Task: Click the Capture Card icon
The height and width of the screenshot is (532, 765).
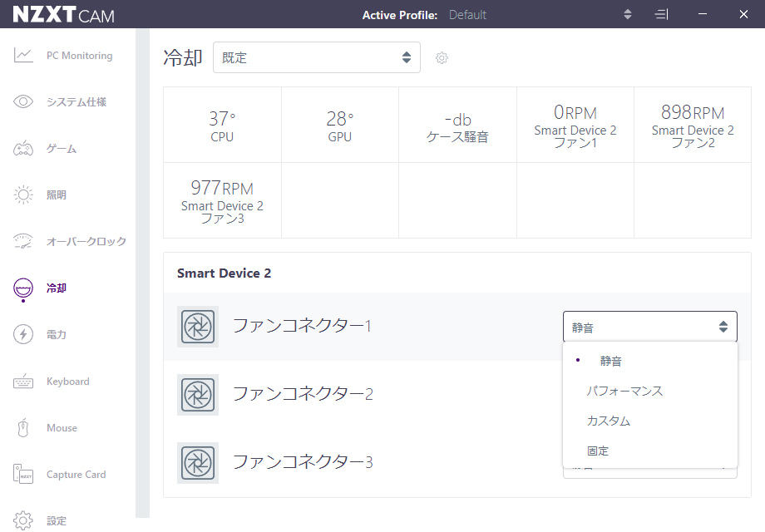Action: click(23, 475)
